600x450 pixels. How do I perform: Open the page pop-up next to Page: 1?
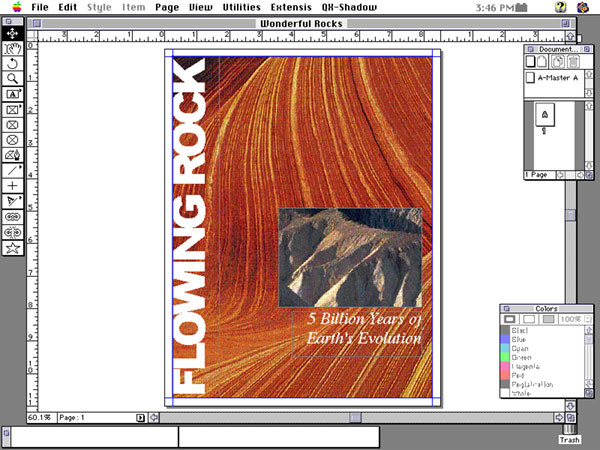click(141, 417)
